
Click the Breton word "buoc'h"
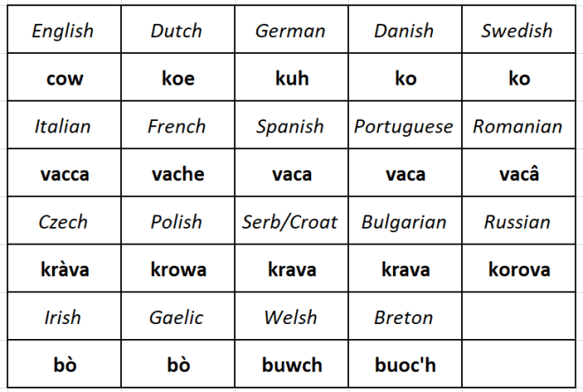point(405,365)
